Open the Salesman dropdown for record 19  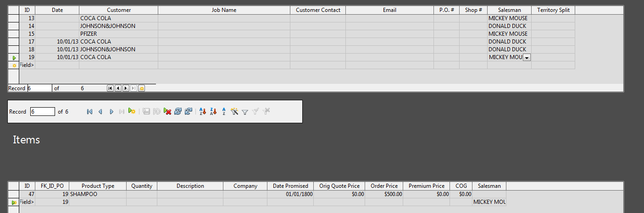tap(527, 58)
